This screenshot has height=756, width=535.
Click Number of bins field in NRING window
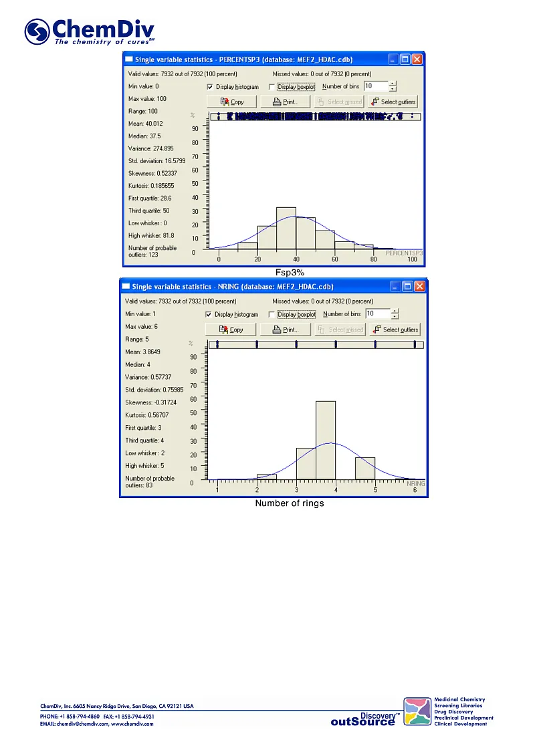[376, 314]
